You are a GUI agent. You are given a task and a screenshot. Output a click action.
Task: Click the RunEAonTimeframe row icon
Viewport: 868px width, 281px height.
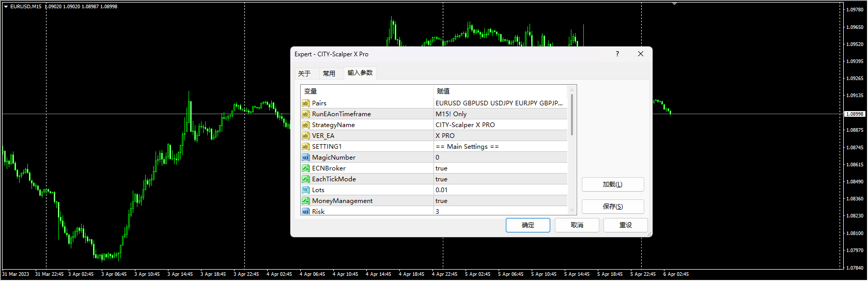coord(305,114)
